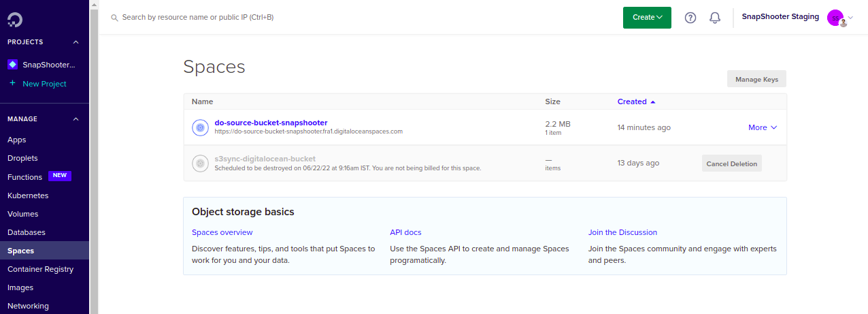
Task: Open the notifications bell icon
Action: tap(715, 18)
